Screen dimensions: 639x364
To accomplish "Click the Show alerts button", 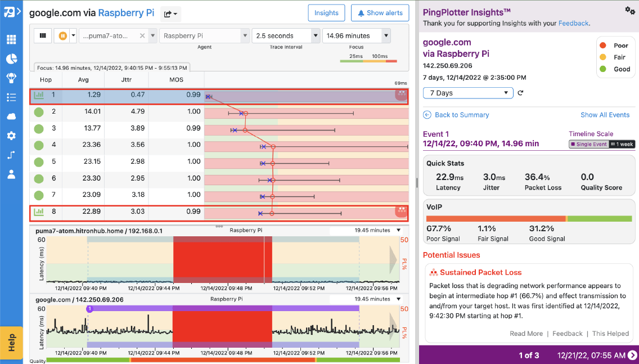I will point(380,12).
